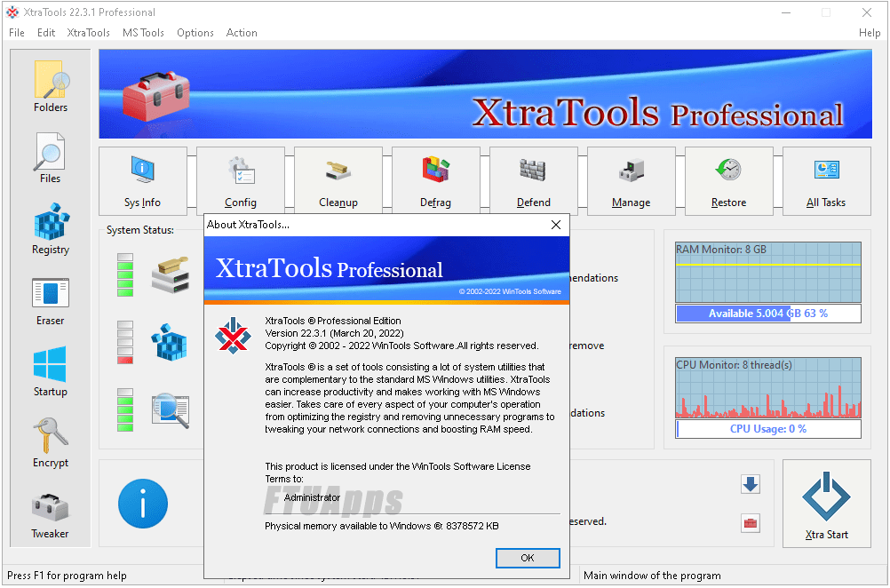Click 'Press F1 for program help' status text
The height and width of the screenshot is (588, 890).
tap(67, 576)
